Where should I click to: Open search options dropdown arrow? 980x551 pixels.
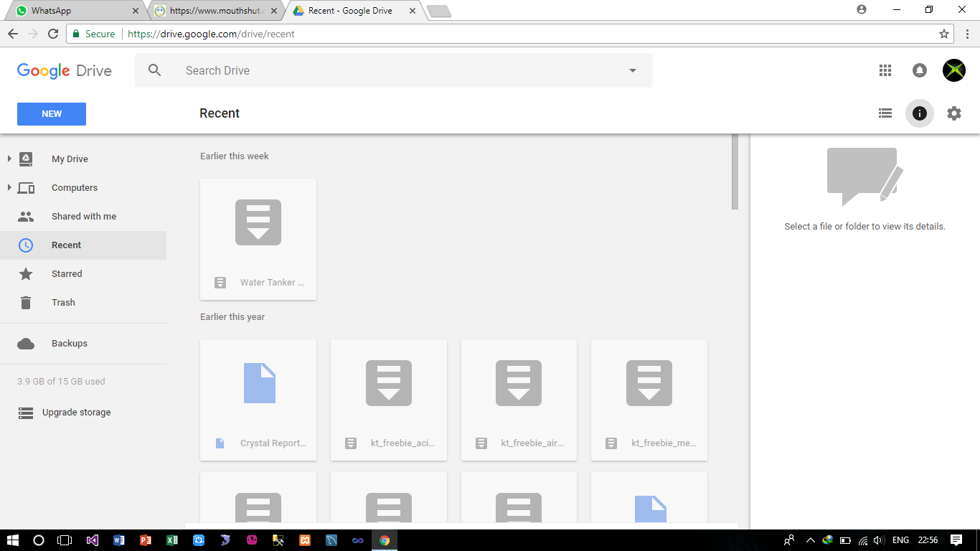pyautogui.click(x=632, y=70)
